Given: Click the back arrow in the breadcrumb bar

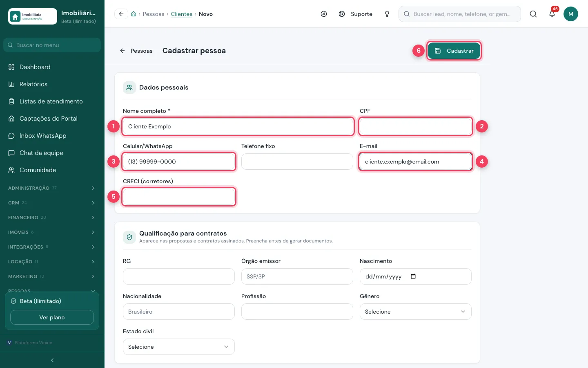Looking at the screenshot, I should [x=121, y=14].
